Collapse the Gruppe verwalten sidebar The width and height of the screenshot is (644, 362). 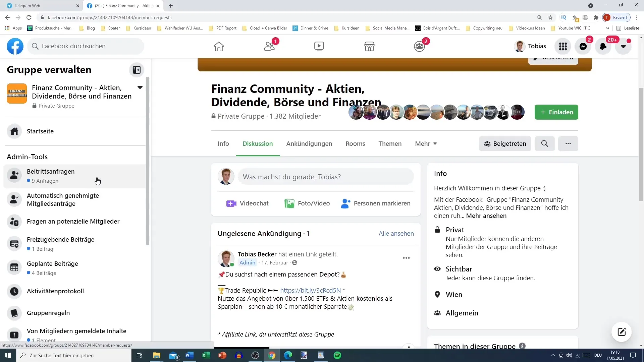137,70
